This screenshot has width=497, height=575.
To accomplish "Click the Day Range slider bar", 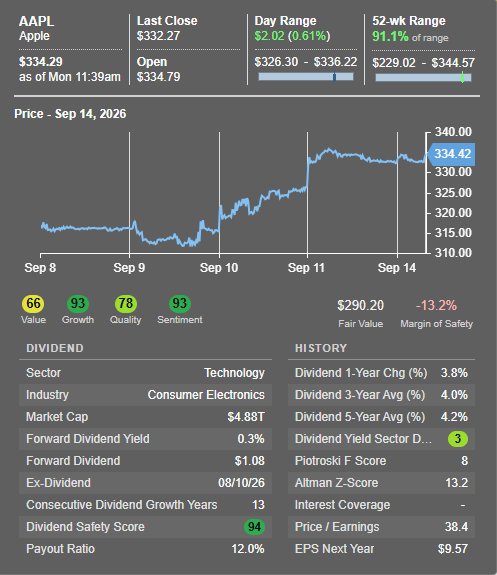I will pos(306,77).
